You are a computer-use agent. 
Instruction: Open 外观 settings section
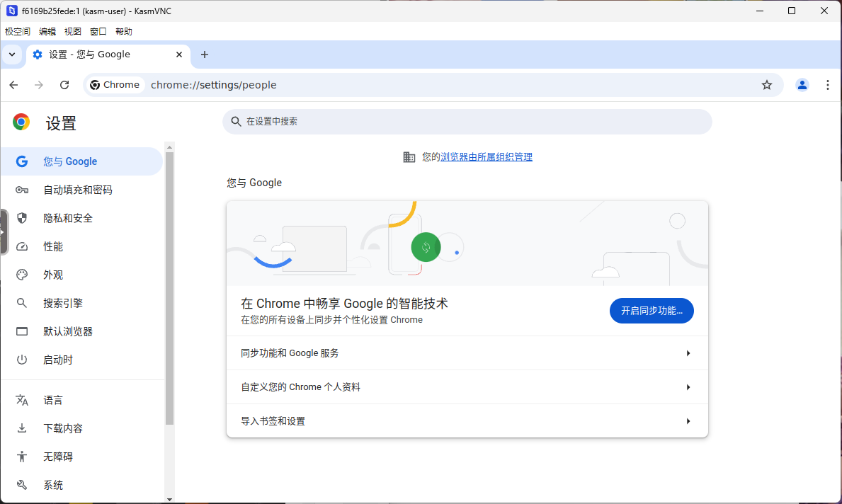click(81, 275)
